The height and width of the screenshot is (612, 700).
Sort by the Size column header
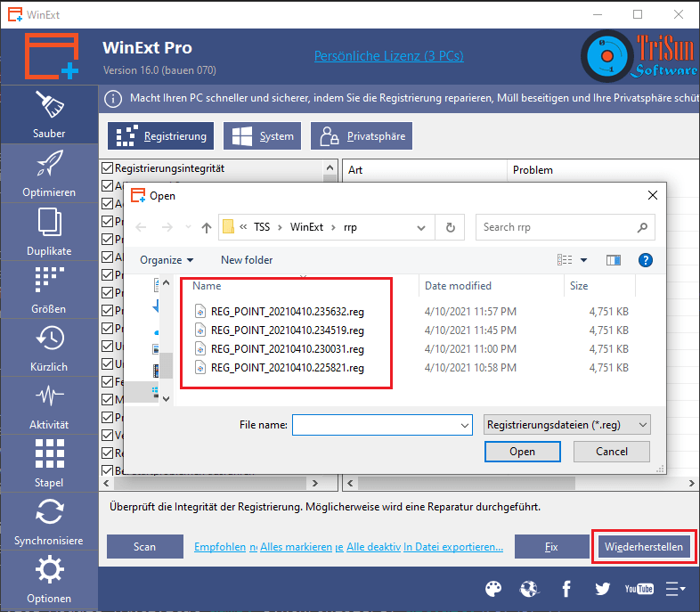point(579,286)
